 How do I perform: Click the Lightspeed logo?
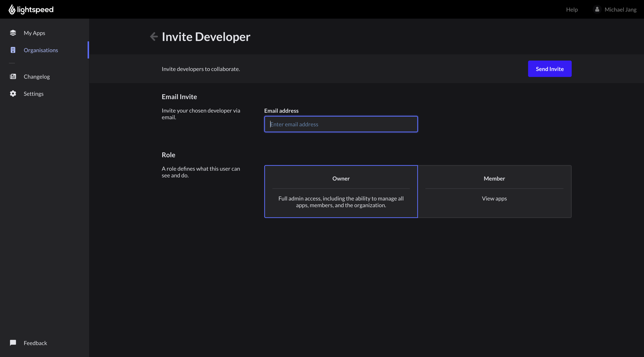click(31, 9)
